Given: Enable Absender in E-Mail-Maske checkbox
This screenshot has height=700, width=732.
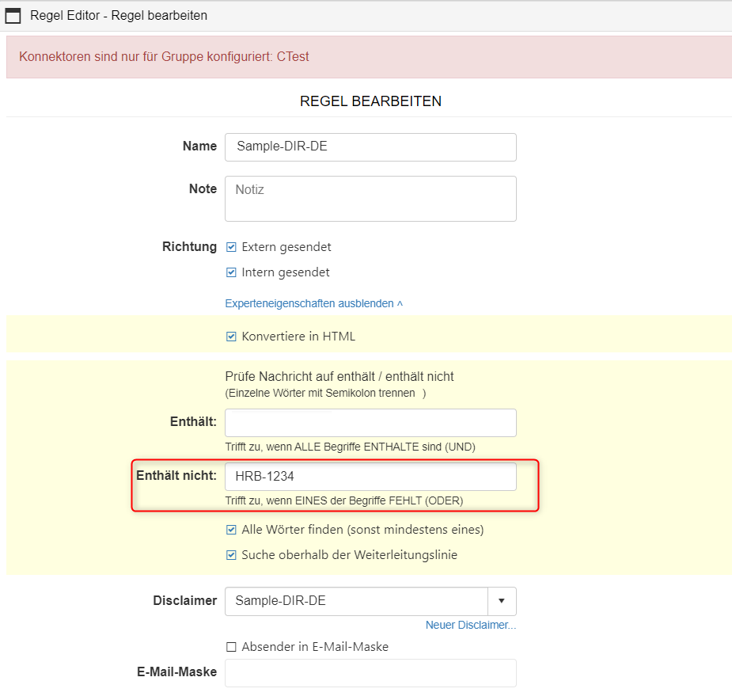Looking at the screenshot, I should tap(232, 647).
